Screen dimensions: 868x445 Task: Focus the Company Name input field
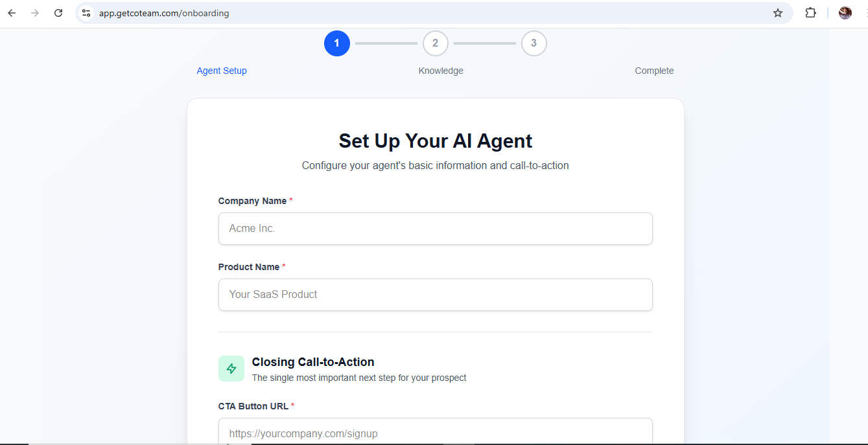[x=435, y=229]
